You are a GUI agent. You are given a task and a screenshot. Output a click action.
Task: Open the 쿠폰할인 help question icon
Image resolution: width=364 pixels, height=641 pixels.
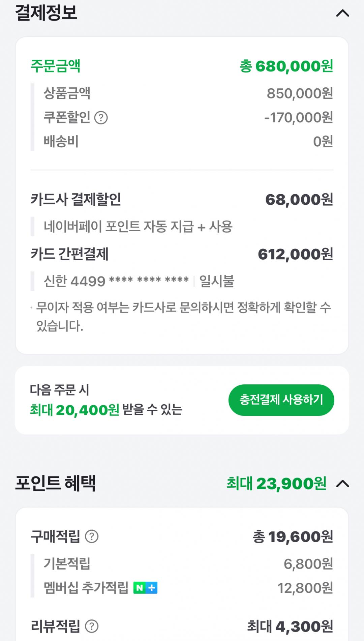pyautogui.click(x=101, y=118)
